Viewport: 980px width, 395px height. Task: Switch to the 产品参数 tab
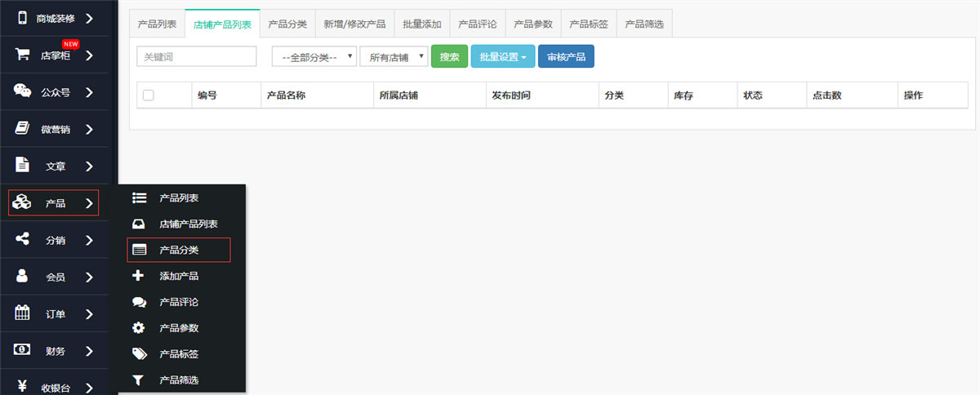coord(533,24)
